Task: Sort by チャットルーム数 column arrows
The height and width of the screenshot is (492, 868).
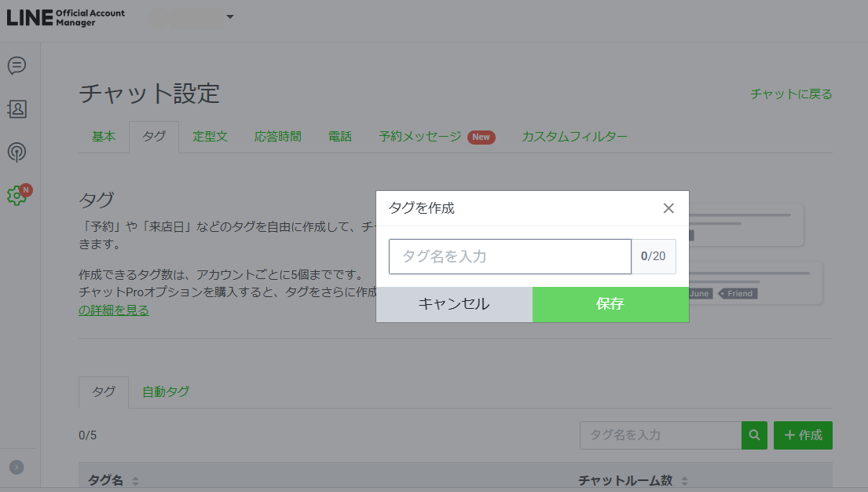Action: [x=684, y=481]
